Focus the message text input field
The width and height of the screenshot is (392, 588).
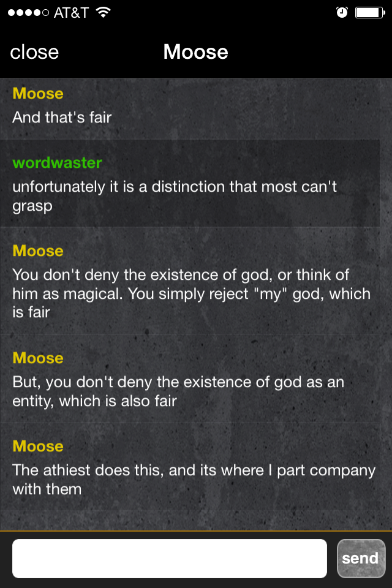tap(170, 559)
